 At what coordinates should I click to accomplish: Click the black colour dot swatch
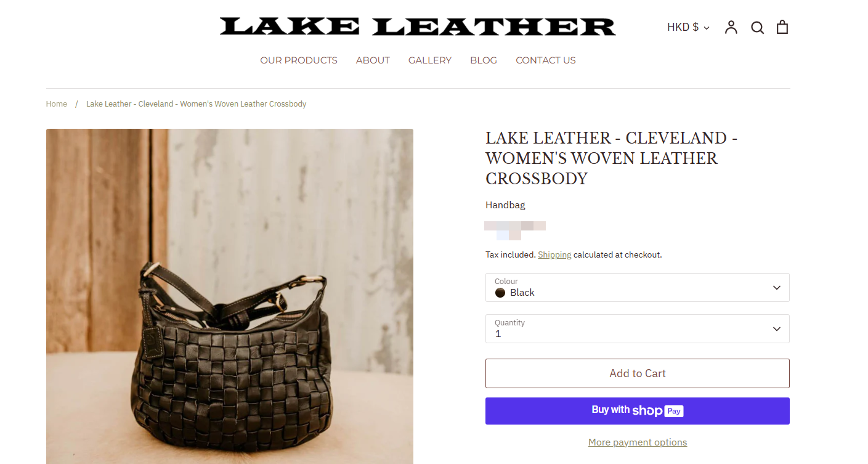(x=500, y=293)
